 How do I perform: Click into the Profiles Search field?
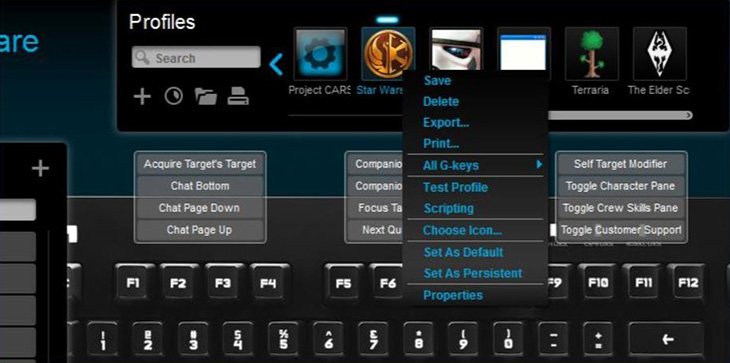click(x=196, y=58)
